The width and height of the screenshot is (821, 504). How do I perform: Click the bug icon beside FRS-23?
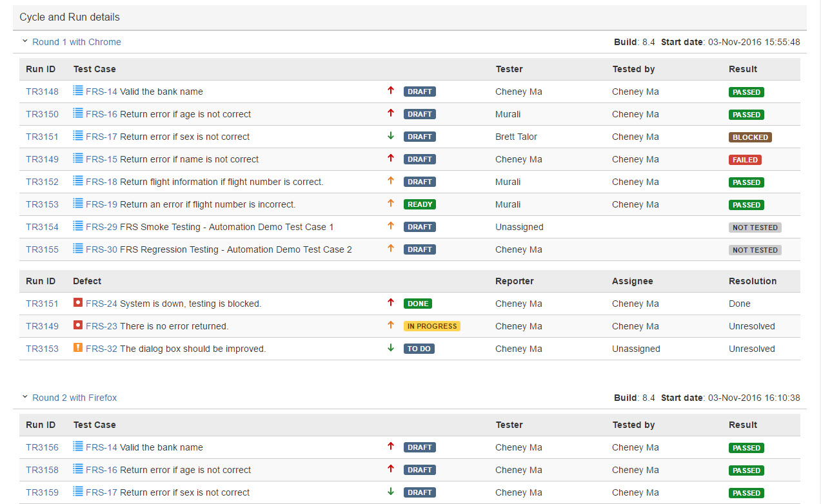tap(78, 325)
